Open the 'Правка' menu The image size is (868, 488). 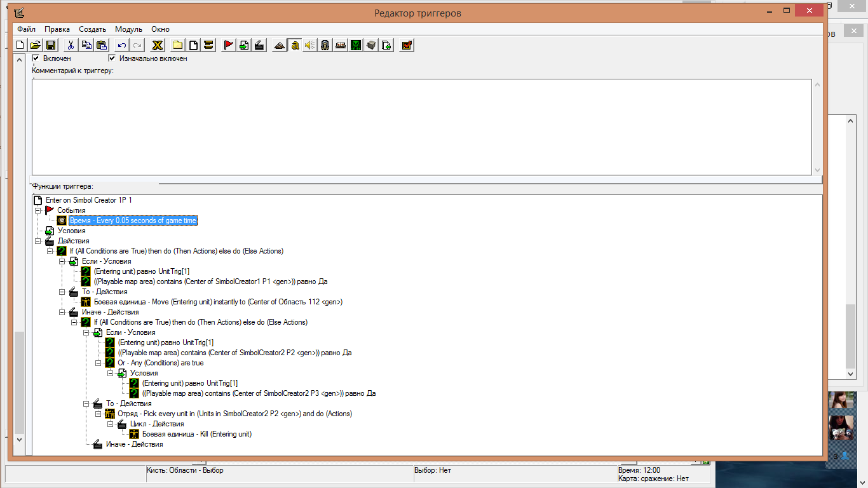(x=57, y=29)
